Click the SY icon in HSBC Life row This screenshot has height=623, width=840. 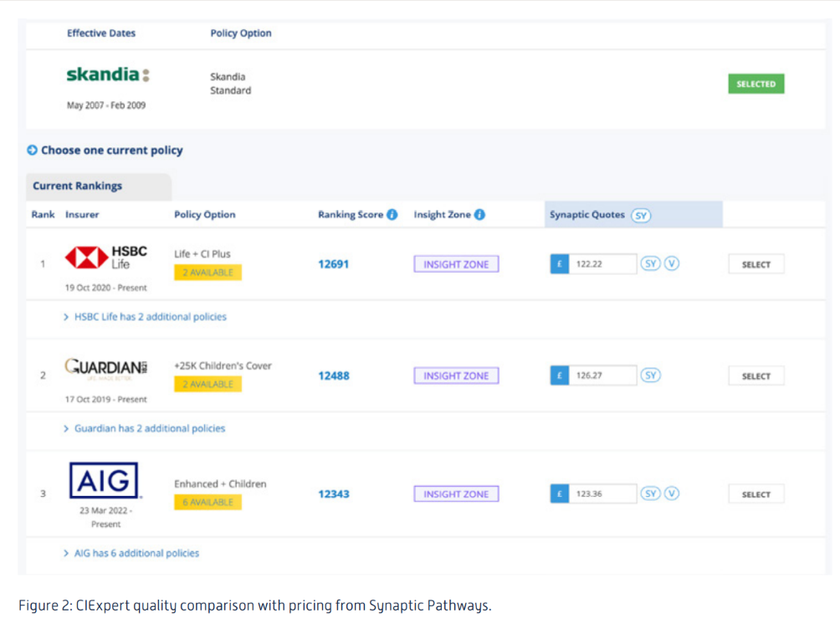(650, 264)
